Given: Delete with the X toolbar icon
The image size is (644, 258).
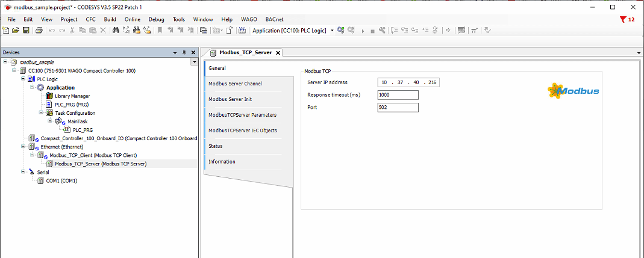Looking at the screenshot, I should click(103, 30).
